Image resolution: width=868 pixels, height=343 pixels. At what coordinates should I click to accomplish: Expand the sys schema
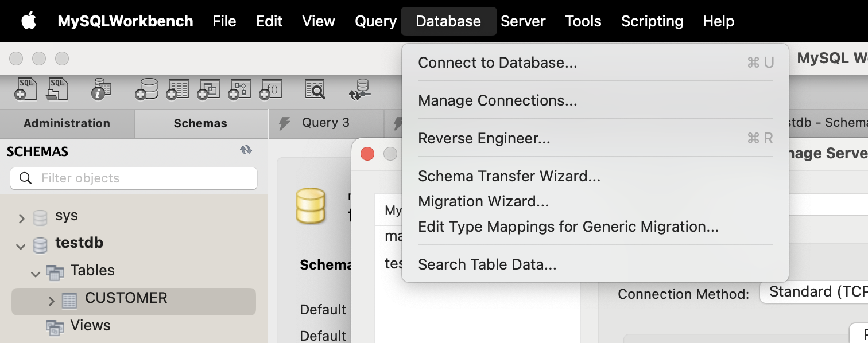tap(21, 218)
